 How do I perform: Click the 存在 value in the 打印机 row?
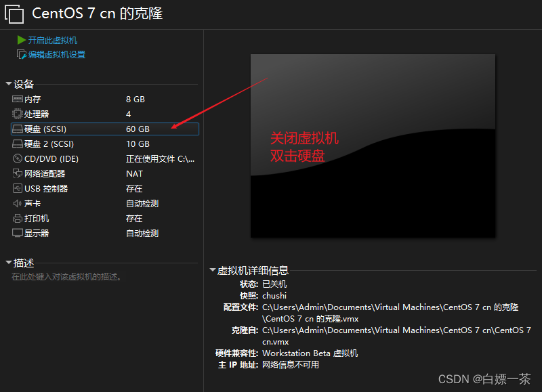[134, 218]
